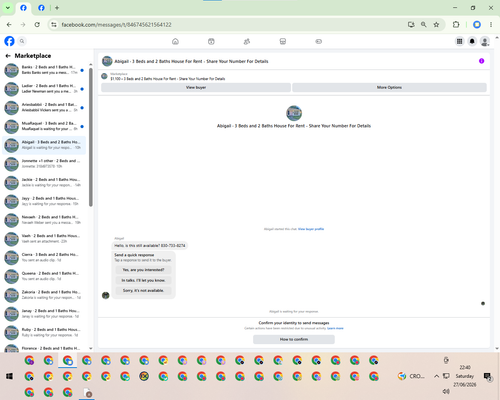Open the Gaming icon in top navigation

(318, 41)
